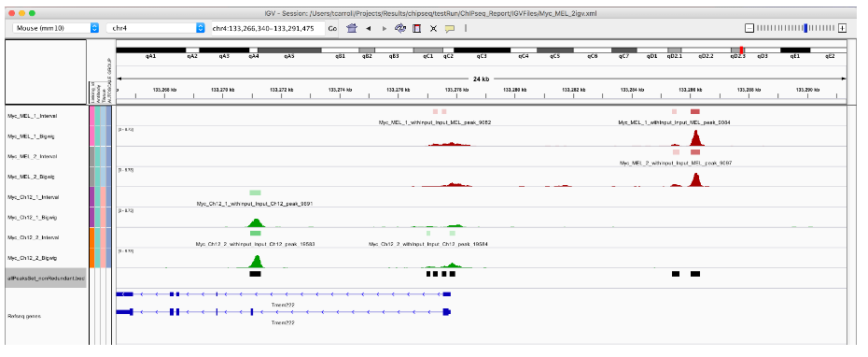Click the tall red Myc_MEL_1 peak signal

[x=696, y=138]
